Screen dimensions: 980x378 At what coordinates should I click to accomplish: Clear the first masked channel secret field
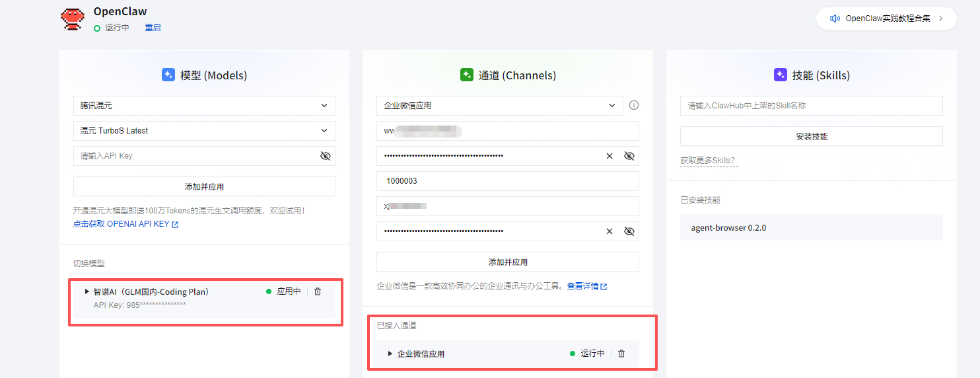tap(610, 156)
